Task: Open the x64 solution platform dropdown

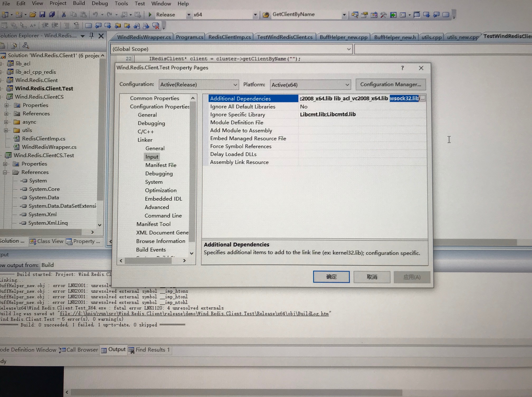Action: [x=255, y=15]
